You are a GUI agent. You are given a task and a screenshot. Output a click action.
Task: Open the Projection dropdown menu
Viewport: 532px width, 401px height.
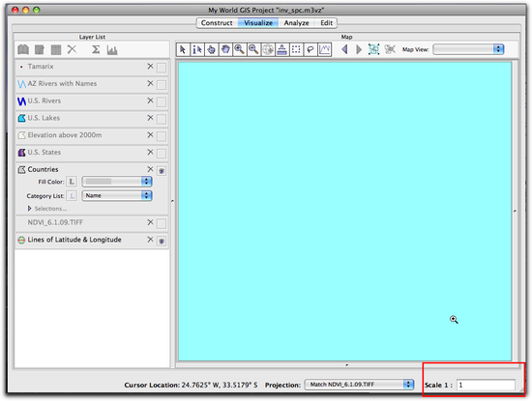(359, 385)
